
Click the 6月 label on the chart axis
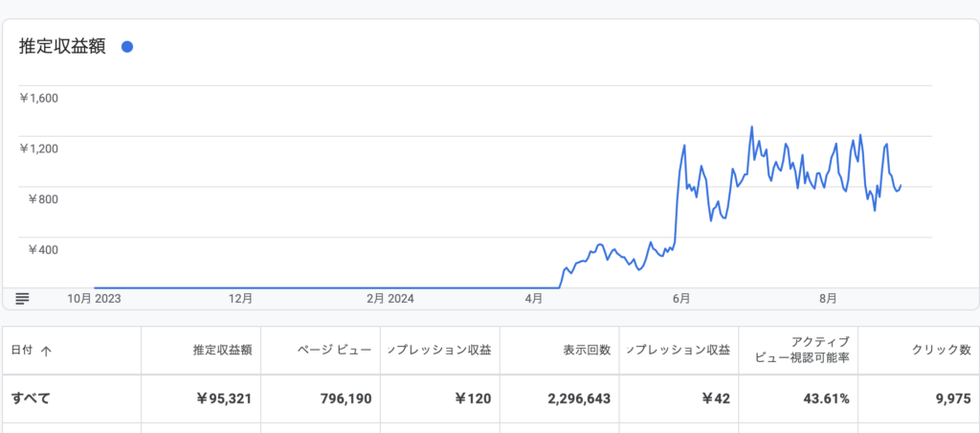[x=681, y=298]
